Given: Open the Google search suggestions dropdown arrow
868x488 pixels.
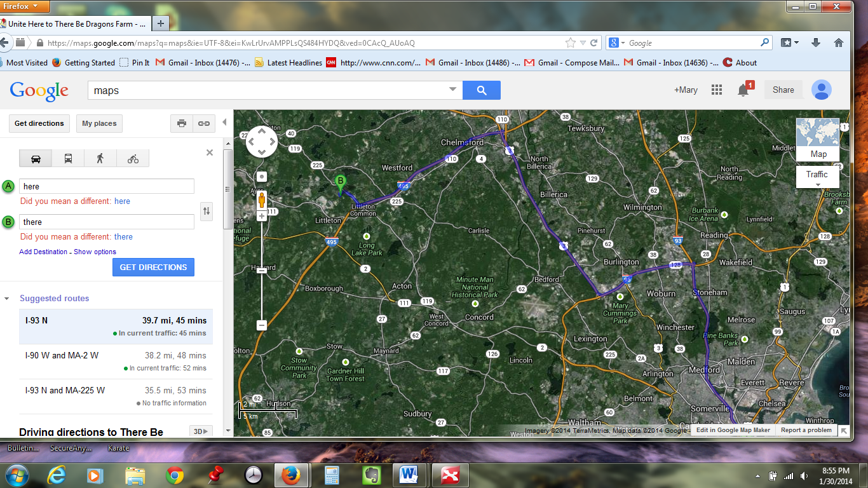Looking at the screenshot, I should [452, 90].
